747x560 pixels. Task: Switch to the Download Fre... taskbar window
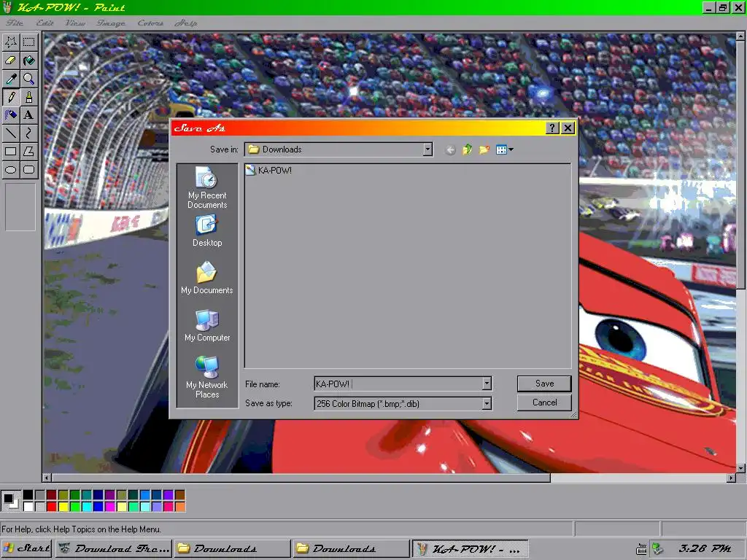pos(113,549)
